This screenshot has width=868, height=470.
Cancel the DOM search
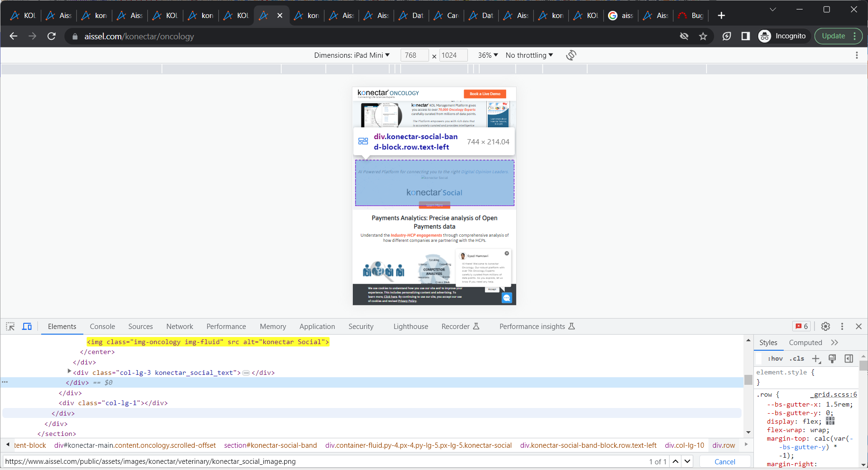(725, 461)
